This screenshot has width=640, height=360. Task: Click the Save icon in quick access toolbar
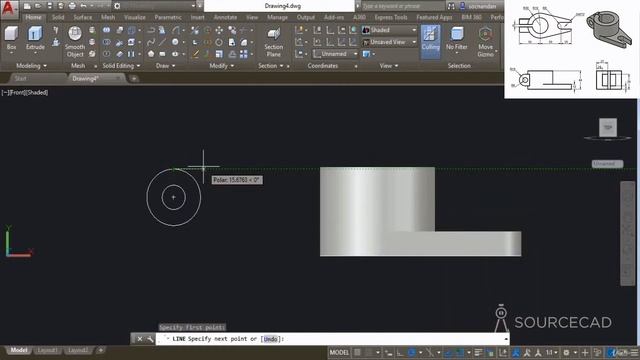(49, 6)
